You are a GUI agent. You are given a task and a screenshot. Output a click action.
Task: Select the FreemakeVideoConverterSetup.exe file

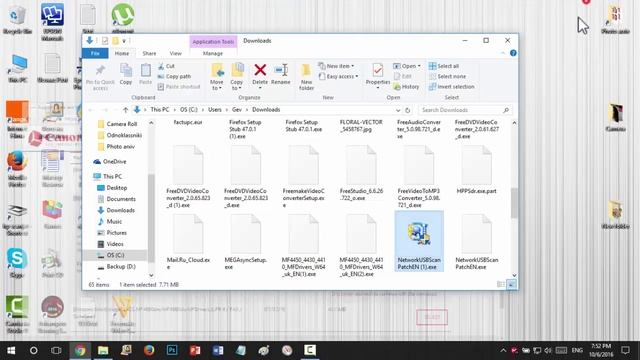[x=303, y=176]
